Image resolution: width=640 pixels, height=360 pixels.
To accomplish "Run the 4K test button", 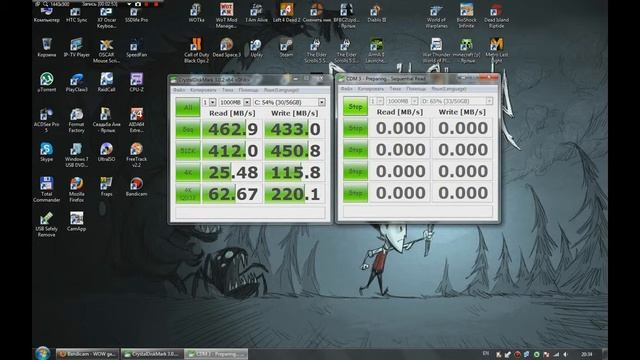I will pos(188,172).
